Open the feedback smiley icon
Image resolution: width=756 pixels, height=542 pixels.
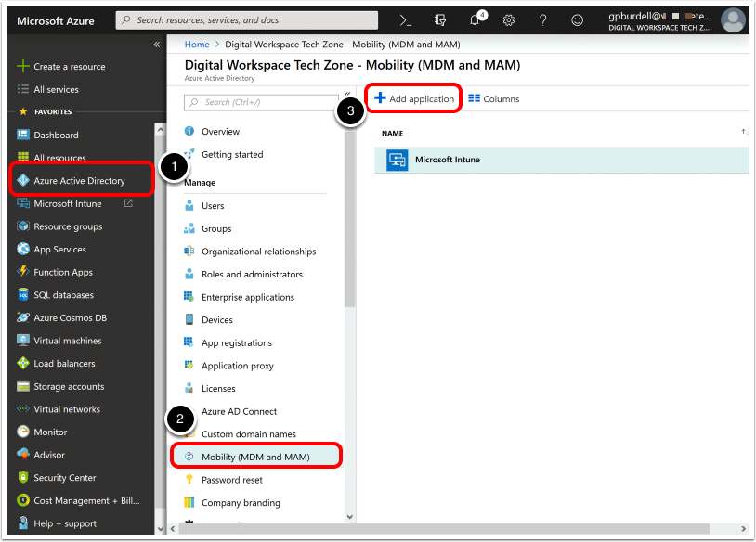tap(578, 20)
